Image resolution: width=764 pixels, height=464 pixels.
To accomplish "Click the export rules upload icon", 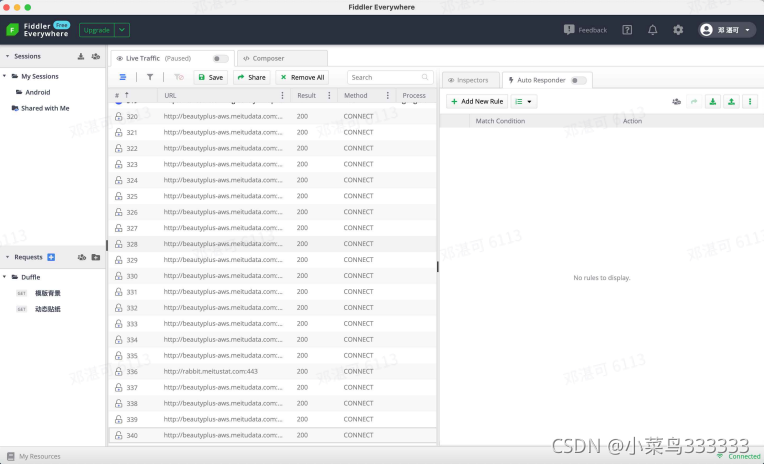I will point(731,101).
